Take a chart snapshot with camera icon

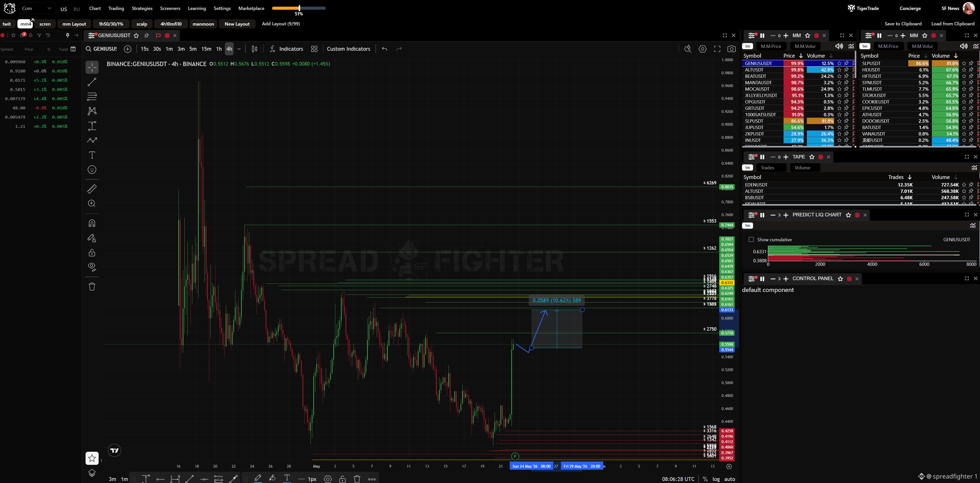tap(731, 49)
